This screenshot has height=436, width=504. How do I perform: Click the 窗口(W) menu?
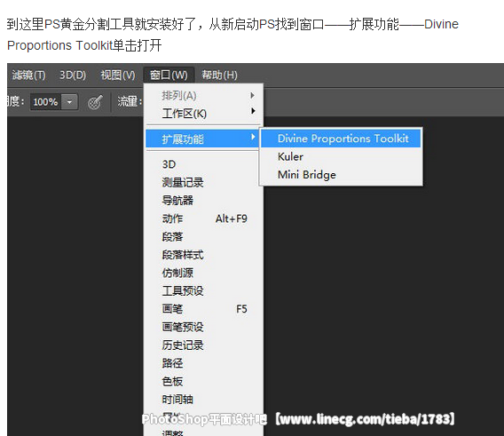pos(169,75)
